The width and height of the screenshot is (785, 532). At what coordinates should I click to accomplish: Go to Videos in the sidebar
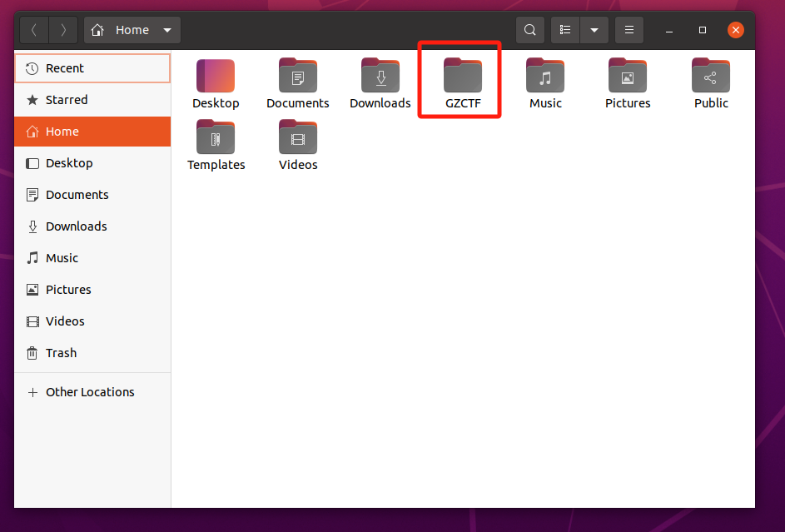pyautogui.click(x=92, y=321)
